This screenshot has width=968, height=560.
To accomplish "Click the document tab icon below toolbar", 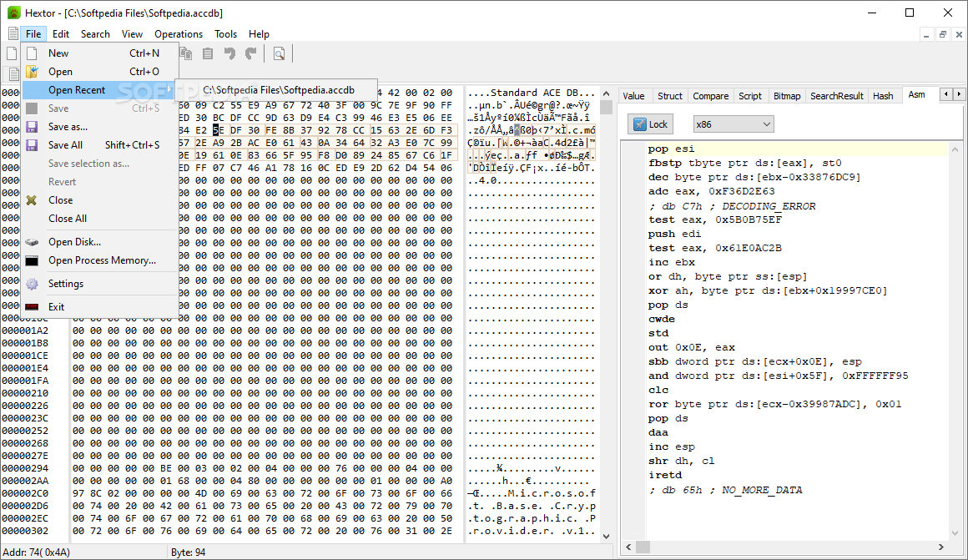I will point(13,74).
